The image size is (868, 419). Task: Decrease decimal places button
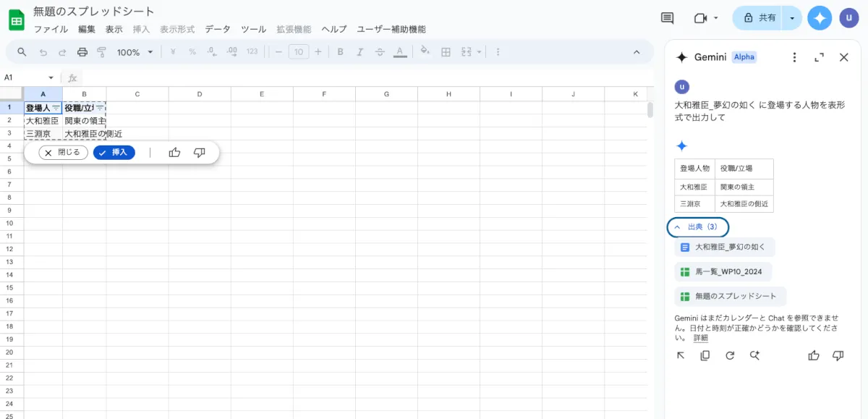click(x=212, y=52)
